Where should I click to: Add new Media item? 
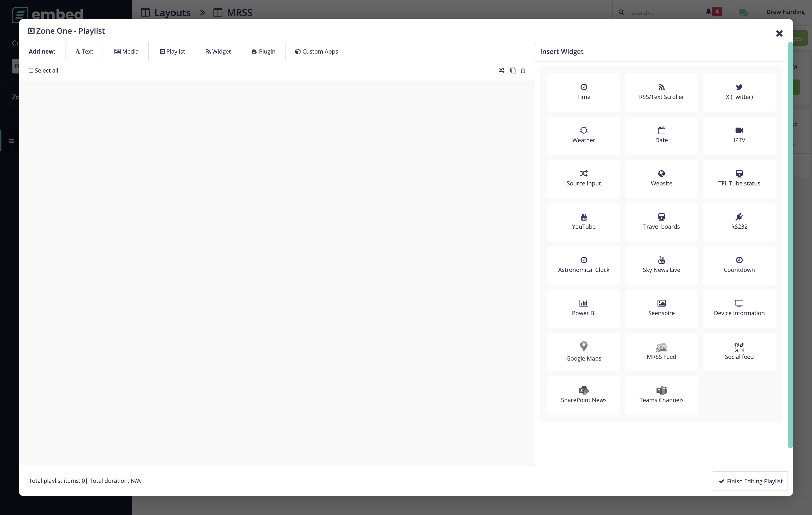(x=126, y=52)
